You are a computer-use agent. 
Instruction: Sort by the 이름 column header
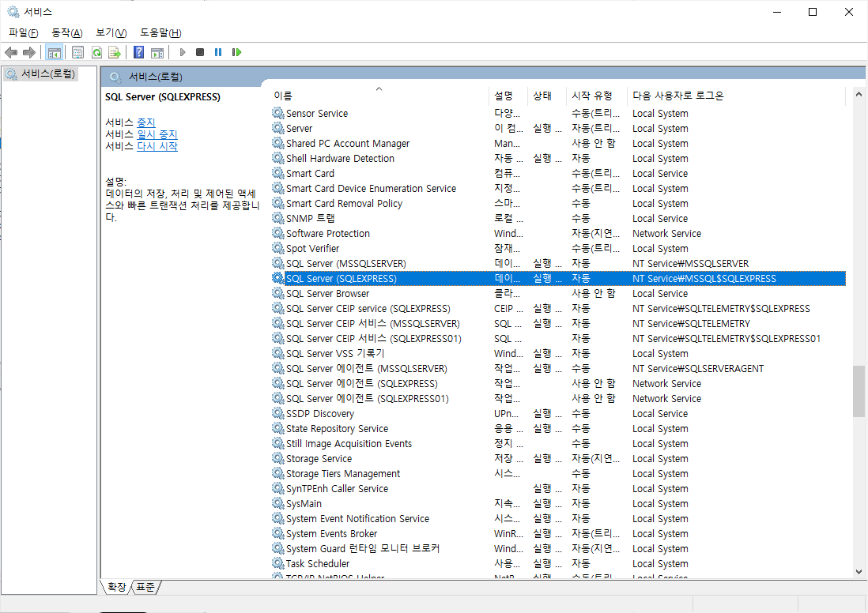379,96
